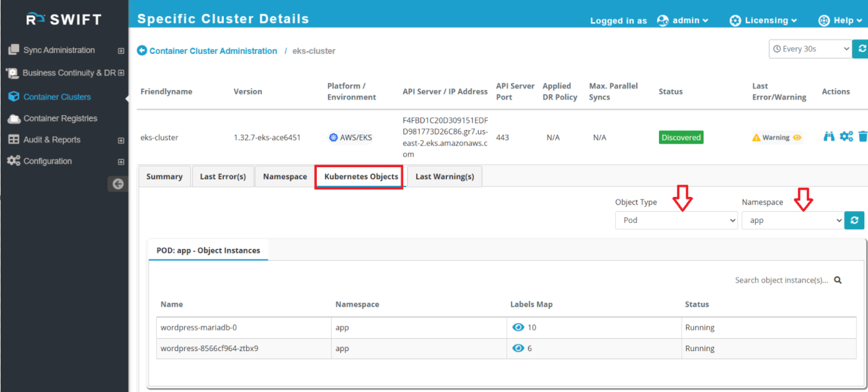Viewport: 868px width, 392px height.
Task: Click the Audit & Reports table icon
Action: point(14,140)
